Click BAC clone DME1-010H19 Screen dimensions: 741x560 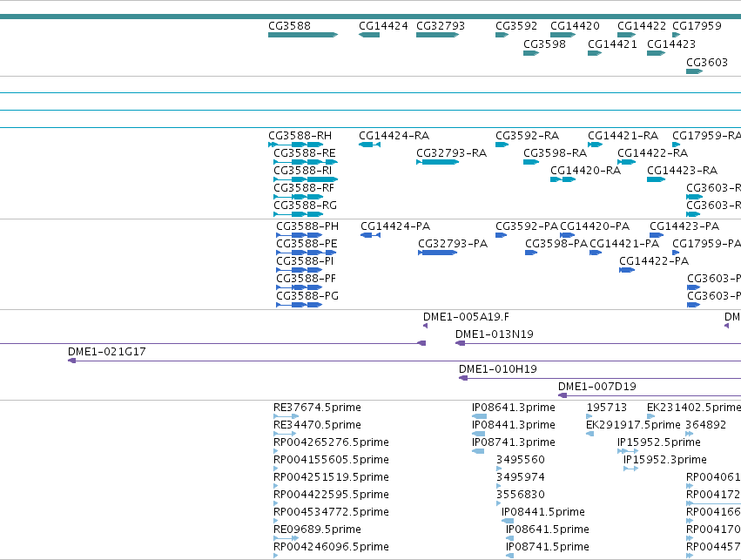[x=497, y=369]
